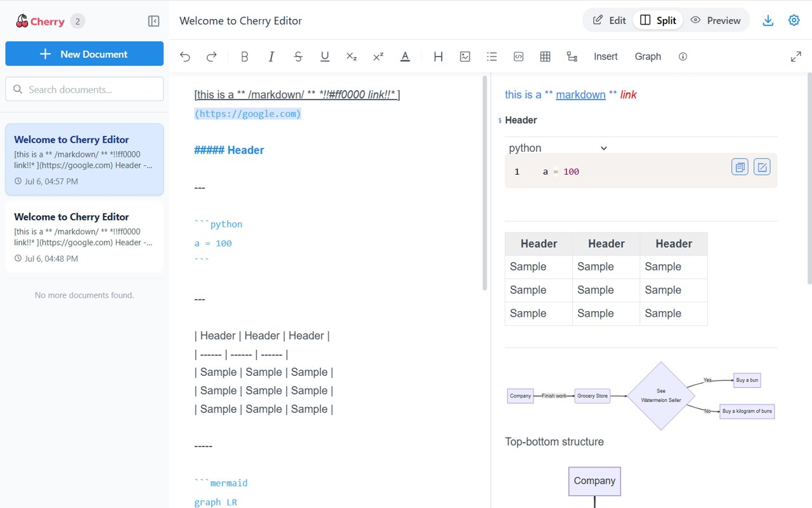Toggle bold formatting

[245, 57]
